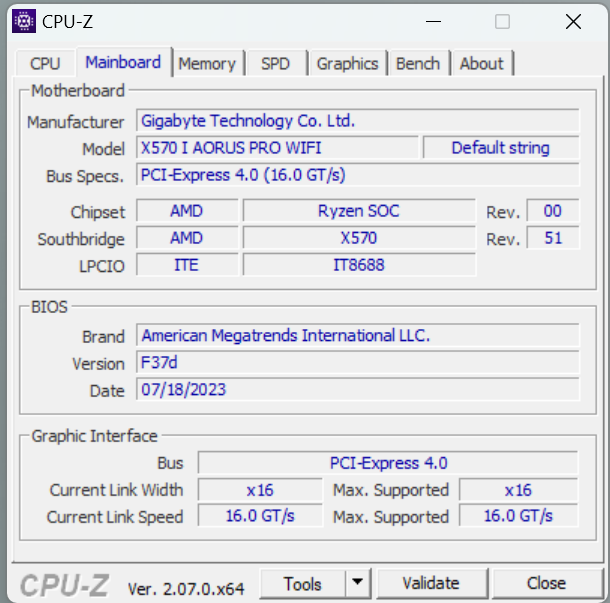The height and width of the screenshot is (603, 610).
Task: Go to the SPD tab
Action: 275,63
